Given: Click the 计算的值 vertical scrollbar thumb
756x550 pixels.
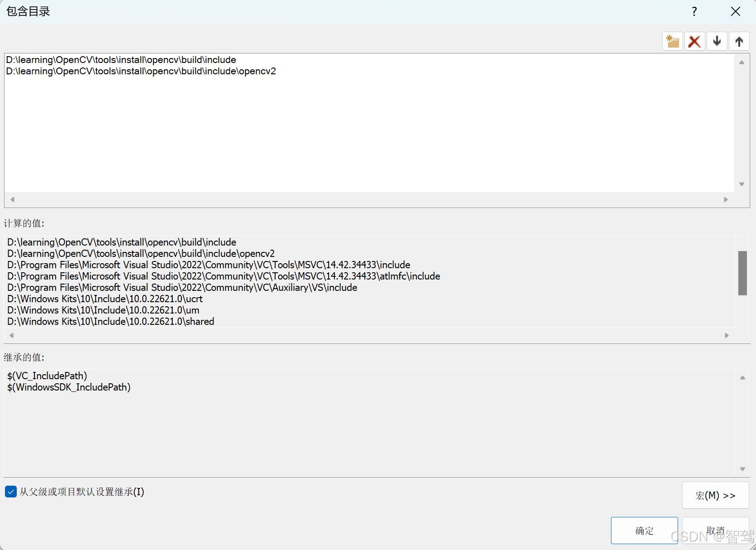Looking at the screenshot, I should tap(742, 273).
